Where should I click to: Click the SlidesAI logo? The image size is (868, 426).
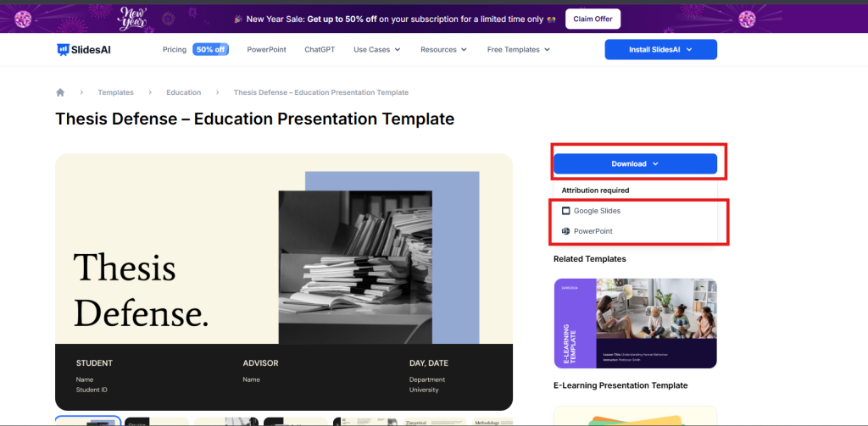coord(84,50)
